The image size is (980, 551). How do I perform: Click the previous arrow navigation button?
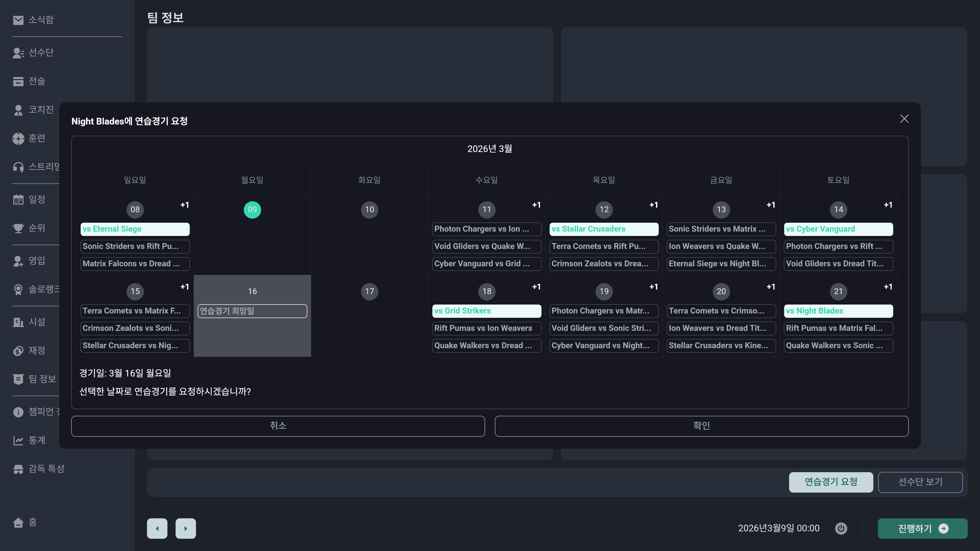[x=157, y=528]
